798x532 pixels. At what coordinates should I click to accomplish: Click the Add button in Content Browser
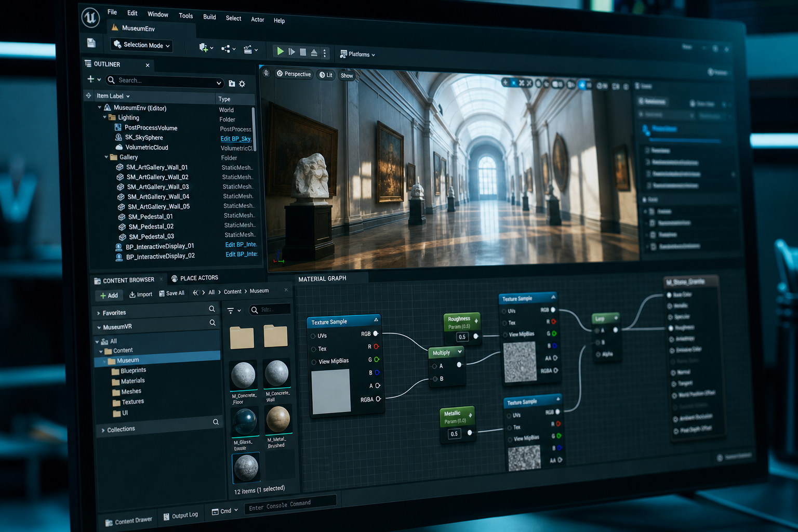click(109, 296)
